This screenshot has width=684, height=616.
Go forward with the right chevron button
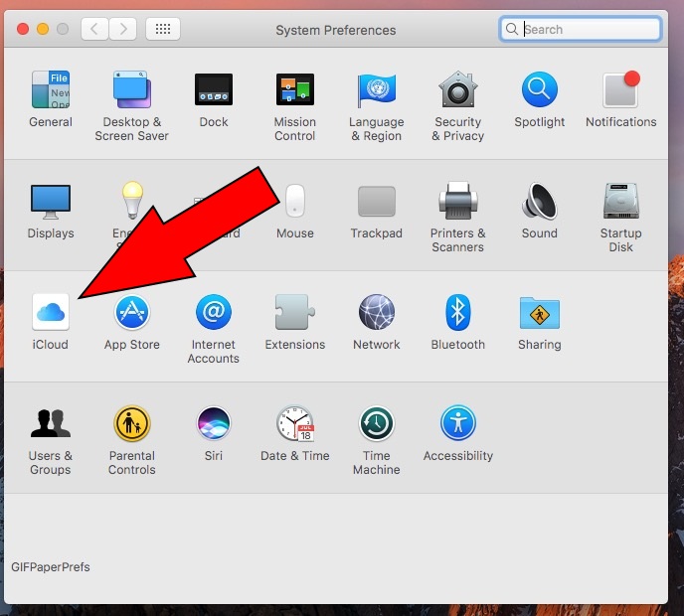pos(122,29)
